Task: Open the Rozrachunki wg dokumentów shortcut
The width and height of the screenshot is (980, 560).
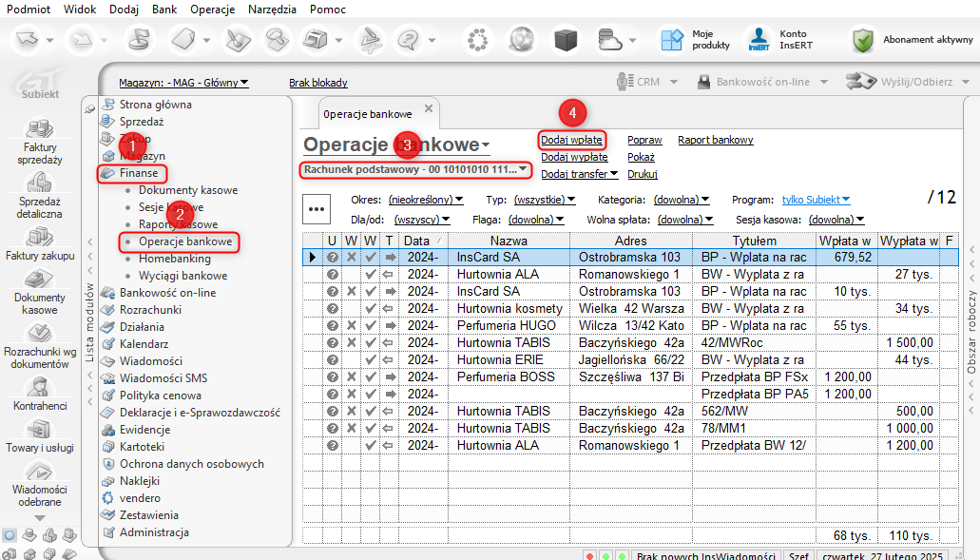Action: 40,346
